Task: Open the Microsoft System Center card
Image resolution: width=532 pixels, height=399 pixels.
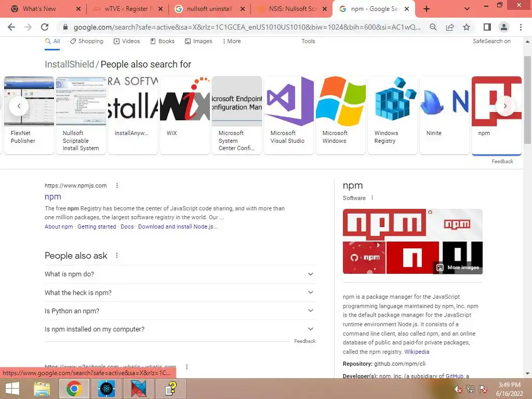Action: pos(237,115)
